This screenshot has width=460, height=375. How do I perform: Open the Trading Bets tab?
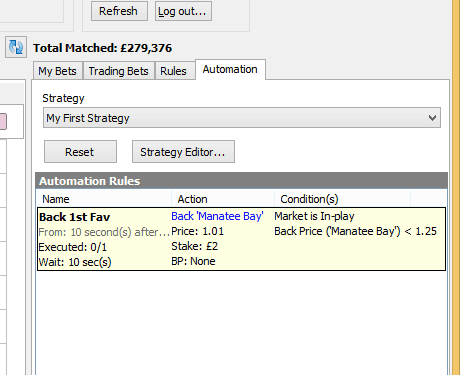[119, 71]
